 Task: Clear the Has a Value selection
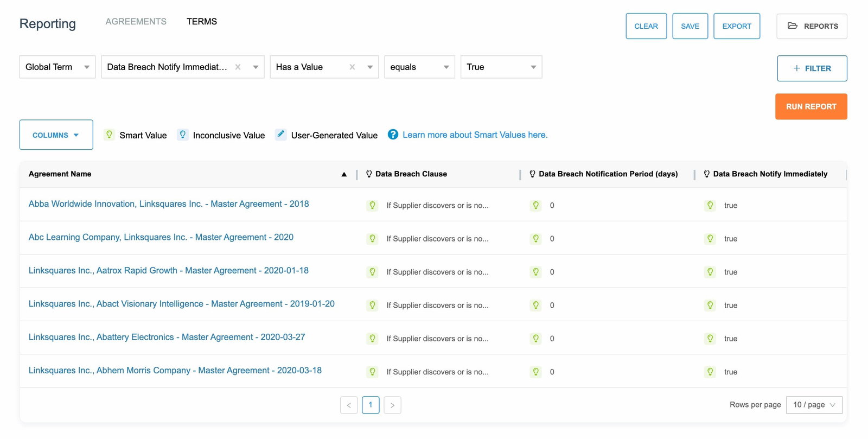pos(352,67)
